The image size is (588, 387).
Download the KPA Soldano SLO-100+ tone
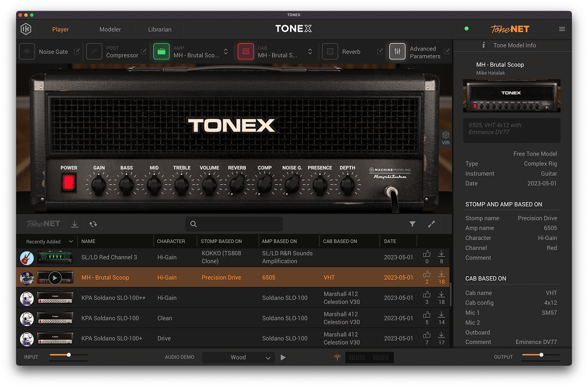tap(442, 335)
